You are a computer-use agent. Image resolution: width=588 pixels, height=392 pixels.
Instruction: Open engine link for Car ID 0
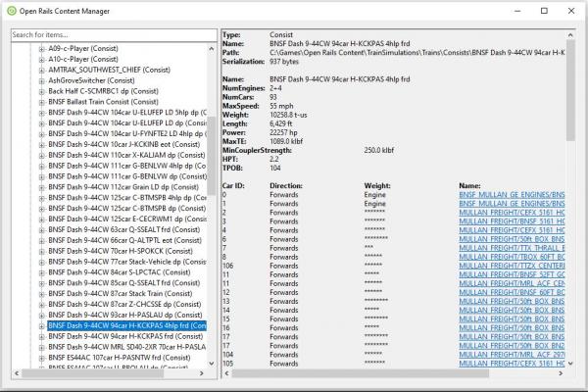[512, 195]
